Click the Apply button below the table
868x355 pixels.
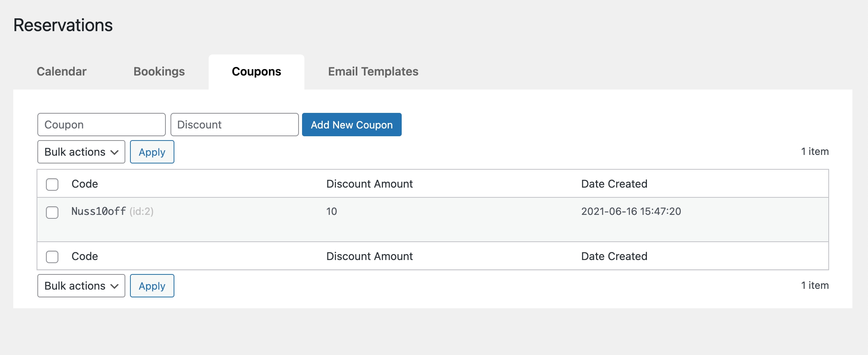pyautogui.click(x=152, y=286)
